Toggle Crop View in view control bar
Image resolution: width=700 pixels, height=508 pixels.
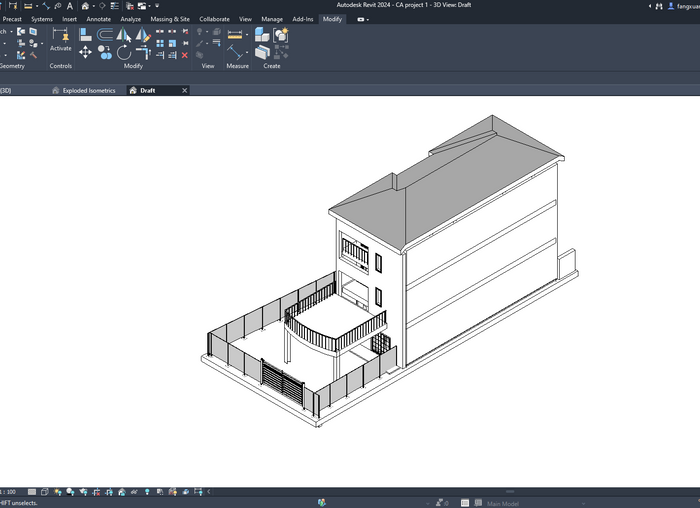96,492
